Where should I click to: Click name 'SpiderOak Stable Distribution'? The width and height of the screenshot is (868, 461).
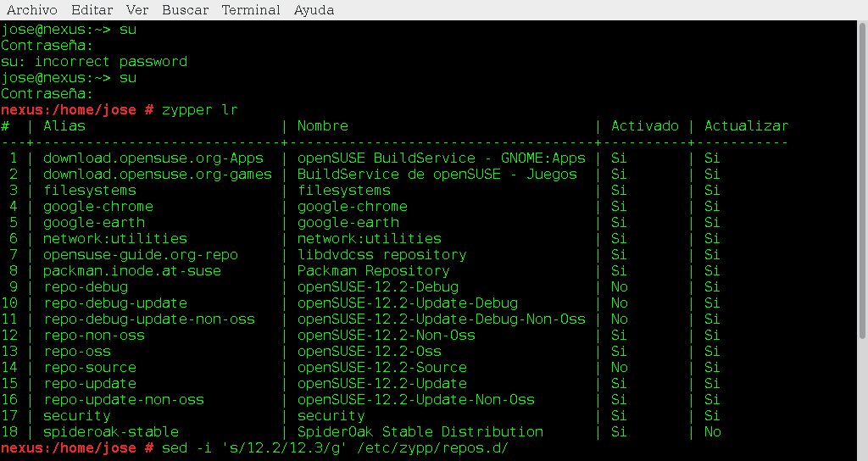(x=420, y=431)
